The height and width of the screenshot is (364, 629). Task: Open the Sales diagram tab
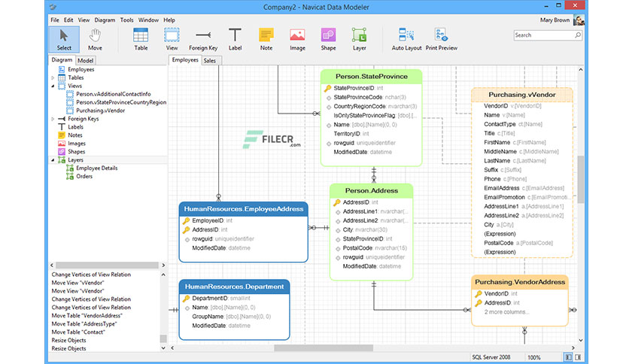pyautogui.click(x=210, y=60)
